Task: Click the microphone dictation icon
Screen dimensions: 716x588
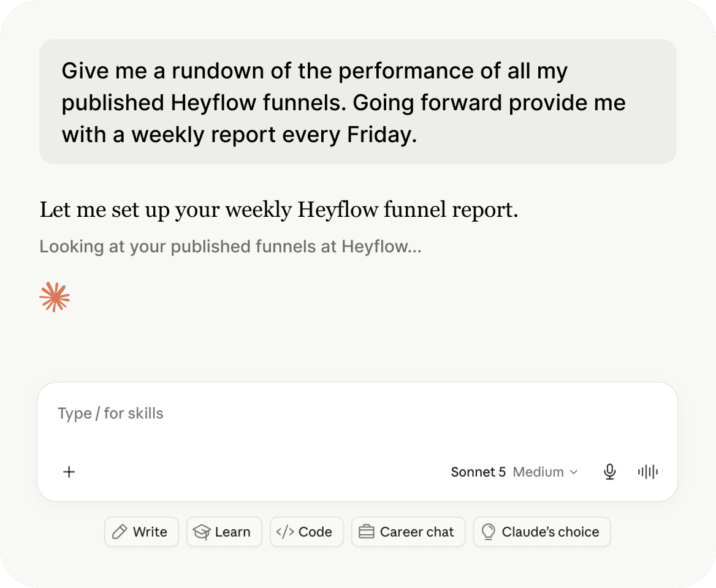Action: pos(609,472)
